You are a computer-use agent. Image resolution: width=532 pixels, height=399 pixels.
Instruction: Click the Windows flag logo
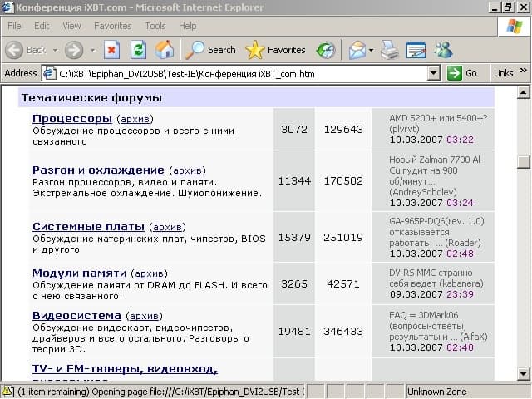(515, 26)
